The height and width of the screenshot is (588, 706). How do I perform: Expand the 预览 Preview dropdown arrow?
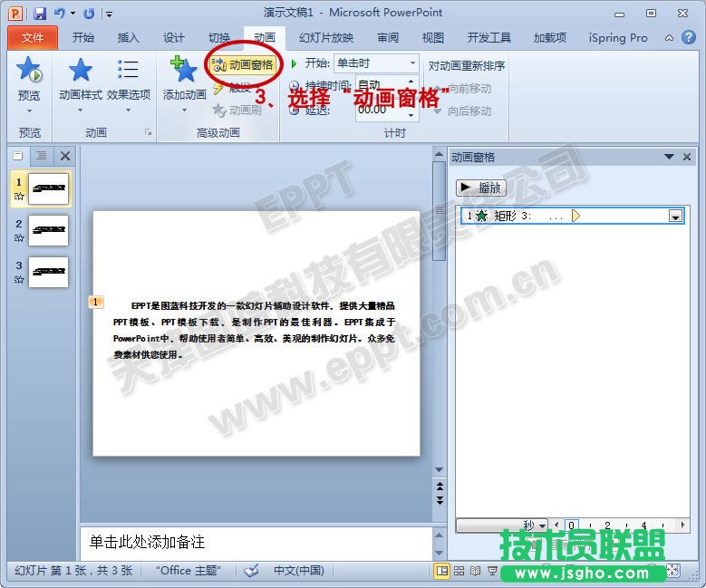click(x=29, y=111)
